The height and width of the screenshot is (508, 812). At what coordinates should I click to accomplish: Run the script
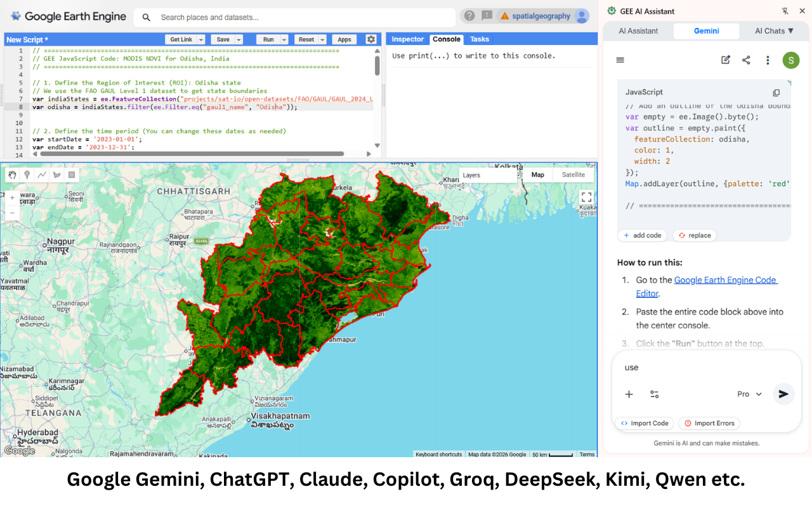tap(268, 39)
